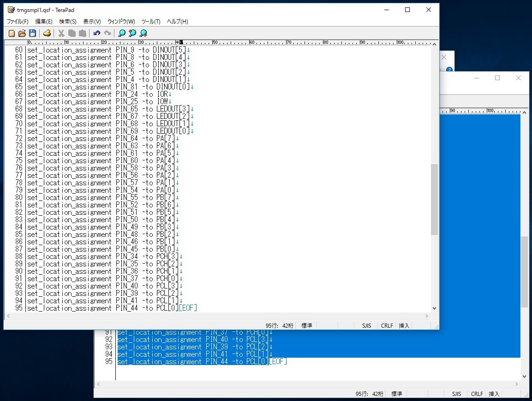The image size is (532, 401).
Task: Click the TeraPad app icon in the title bar
Action: pyautogui.click(x=11, y=10)
